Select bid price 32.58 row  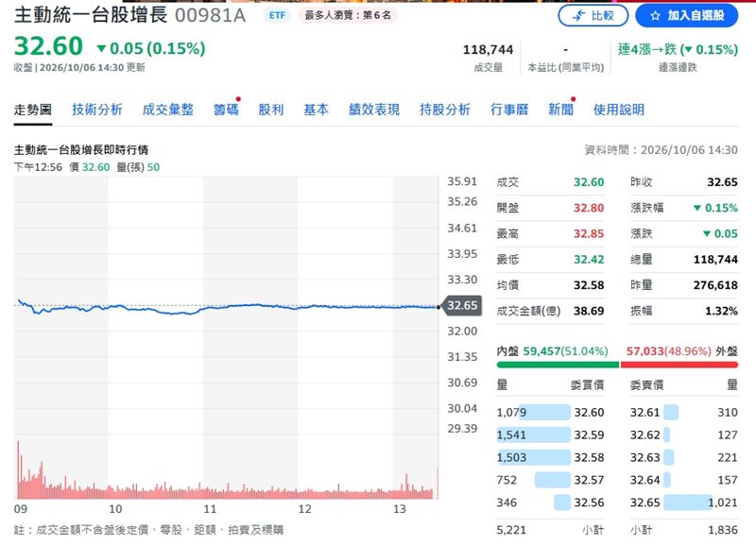pos(550,457)
